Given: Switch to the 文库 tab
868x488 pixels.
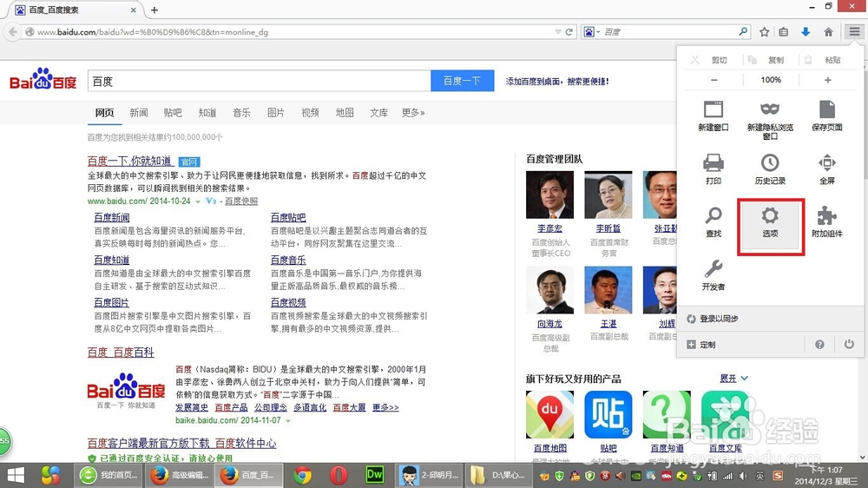Looking at the screenshot, I should (378, 112).
